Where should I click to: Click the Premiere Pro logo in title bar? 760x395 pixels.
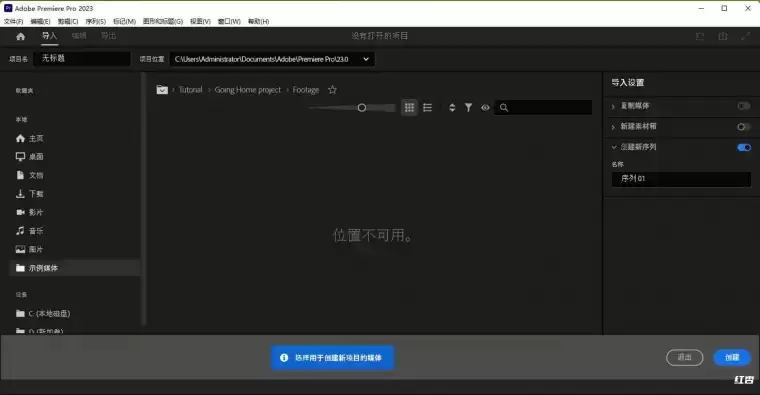tap(8, 8)
